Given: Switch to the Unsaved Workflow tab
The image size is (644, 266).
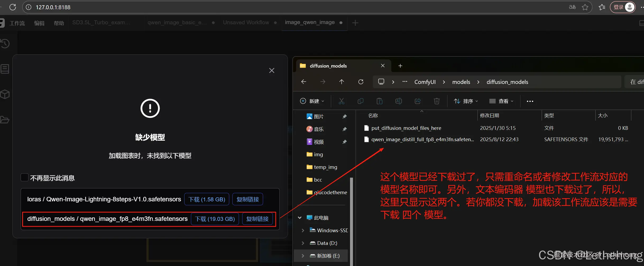Looking at the screenshot, I should 246,23.
